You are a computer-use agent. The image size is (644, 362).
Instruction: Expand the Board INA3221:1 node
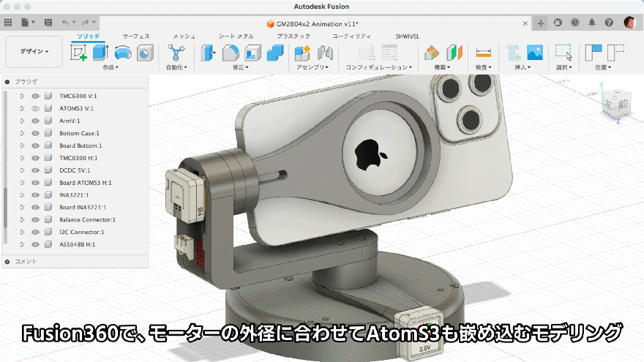(x=22, y=207)
